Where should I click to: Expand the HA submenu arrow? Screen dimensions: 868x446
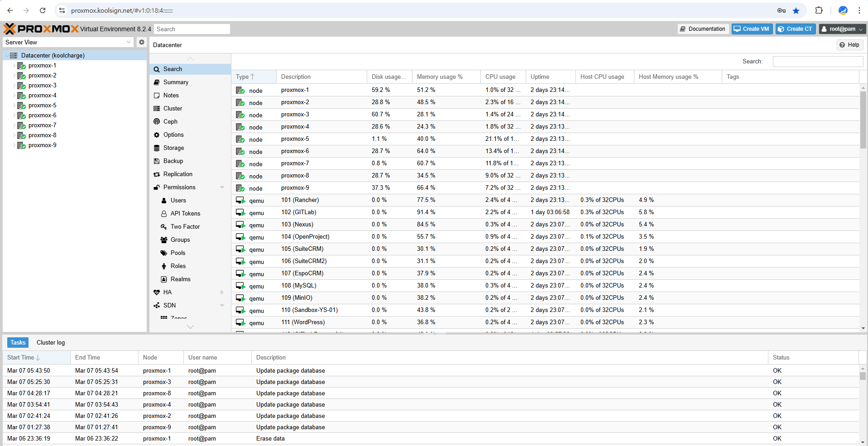click(222, 293)
